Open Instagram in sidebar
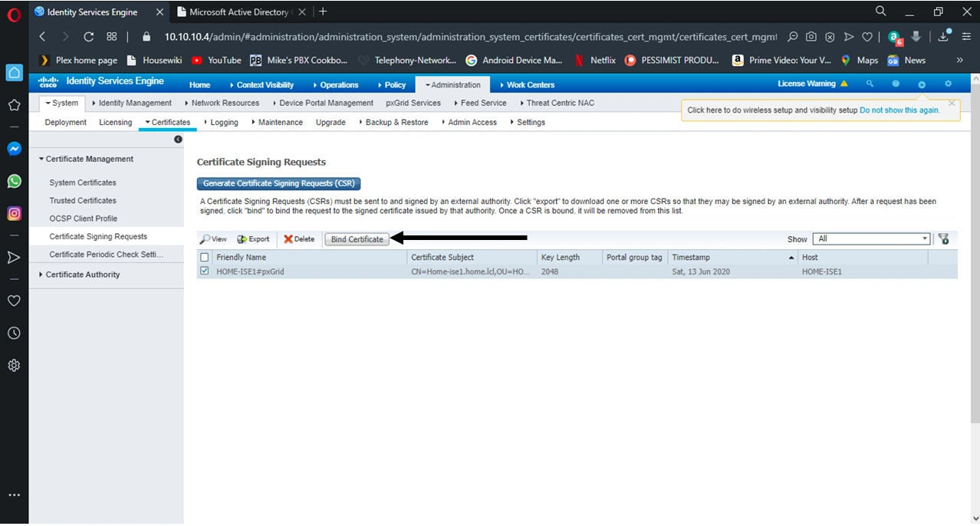Screen dimensions: 980x526 (14, 214)
